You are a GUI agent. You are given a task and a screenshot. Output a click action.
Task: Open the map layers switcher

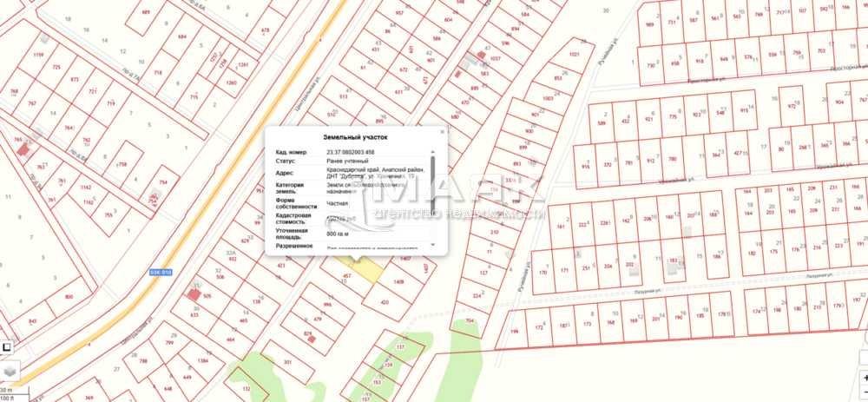click(8, 370)
